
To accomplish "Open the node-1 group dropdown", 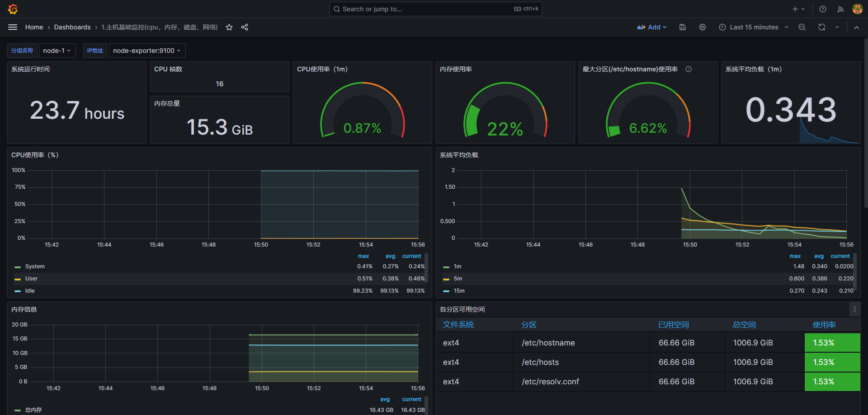I will (x=57, y=51).
